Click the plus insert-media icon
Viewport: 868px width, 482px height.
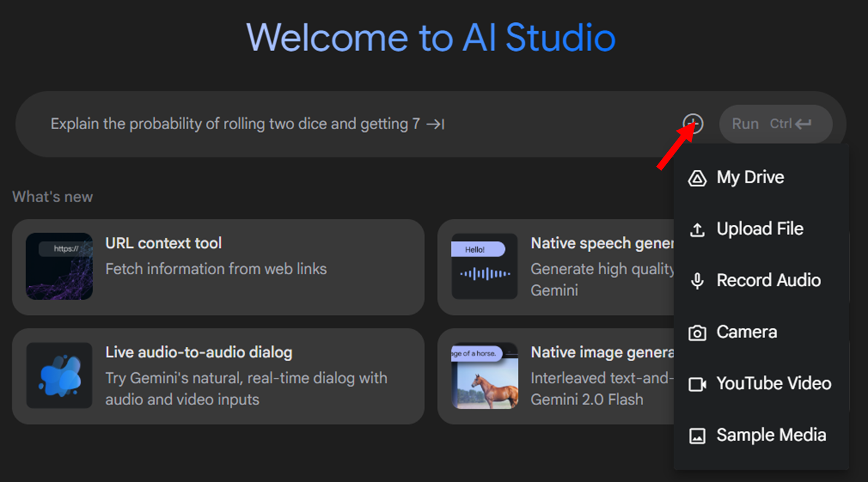[693, 124]
